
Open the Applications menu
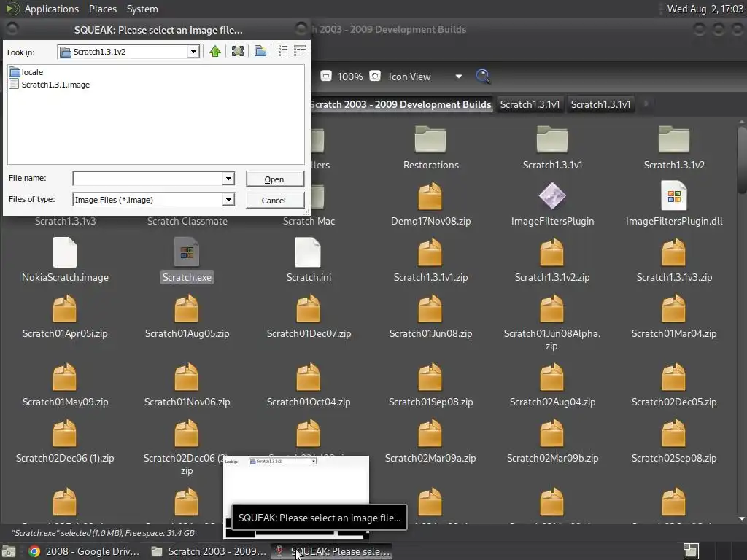click(52, 9)
